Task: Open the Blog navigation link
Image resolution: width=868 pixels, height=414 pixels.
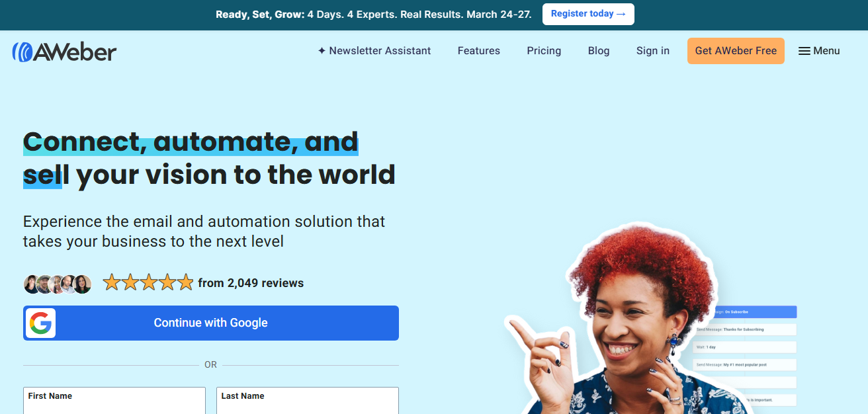Action: pyautogui.click(x=599, y=51)
